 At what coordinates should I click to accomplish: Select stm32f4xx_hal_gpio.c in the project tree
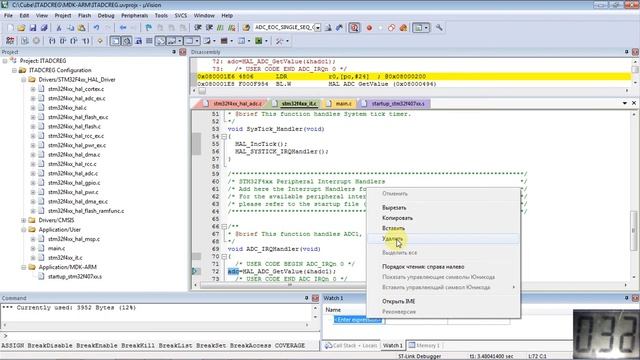(74, 183)
